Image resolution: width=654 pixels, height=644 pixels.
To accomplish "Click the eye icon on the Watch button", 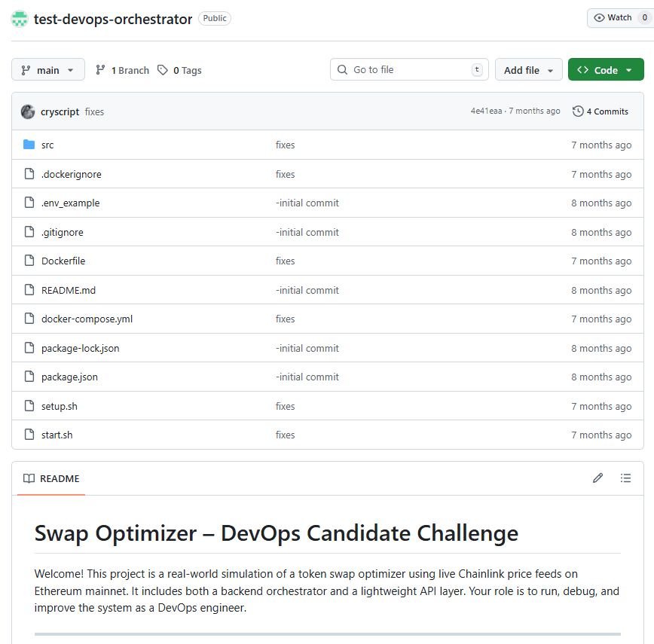I will pyautogui.click(x=600, y=17).
